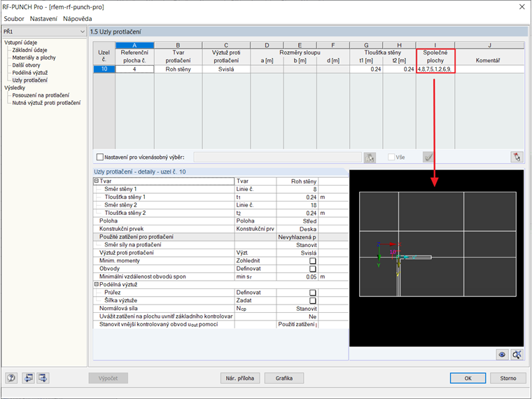This screenshot has width=532, height=399.
Task: Click Poloha value Střed
Action: [297, 221]
